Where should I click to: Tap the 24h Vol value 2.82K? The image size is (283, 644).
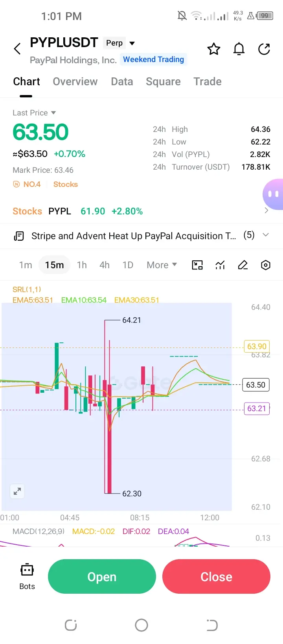point(260,154)
